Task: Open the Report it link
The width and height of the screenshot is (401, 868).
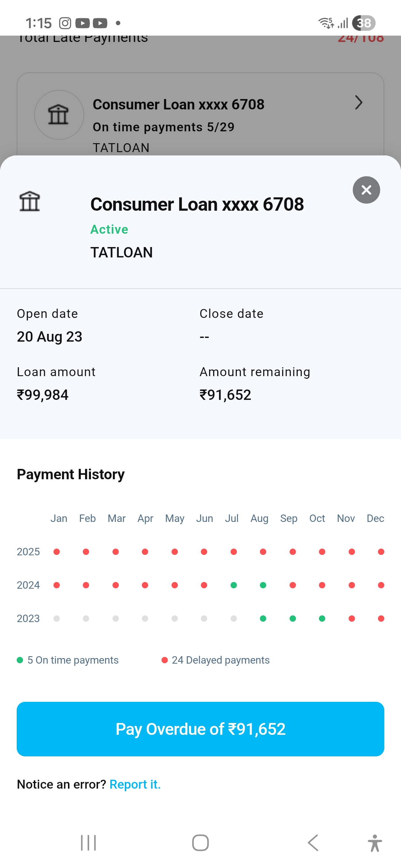Action: pos(135,784)
